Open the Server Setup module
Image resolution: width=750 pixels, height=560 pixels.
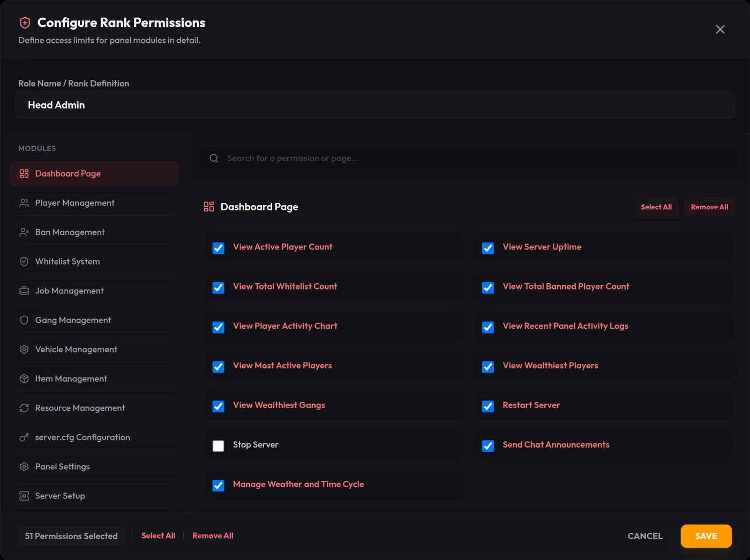[x=94, y=496]
